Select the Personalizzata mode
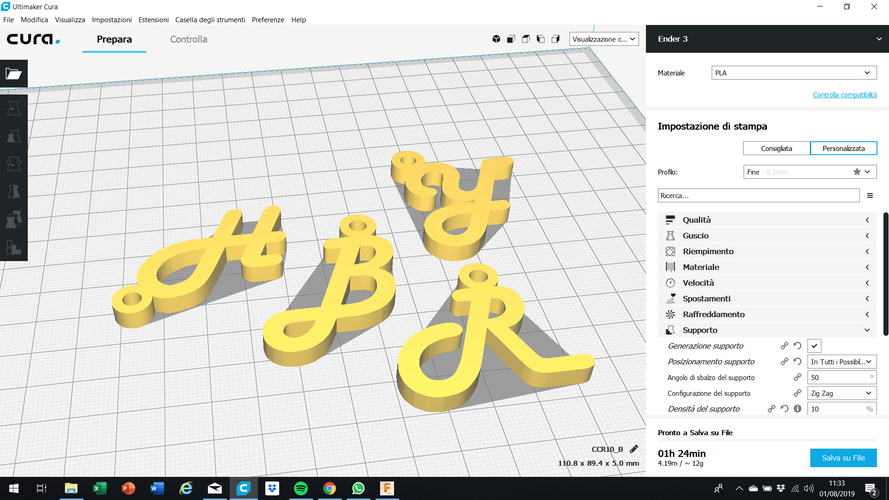Image resolution: width=889 pixels, height=500 pixels. coord(843,149)
